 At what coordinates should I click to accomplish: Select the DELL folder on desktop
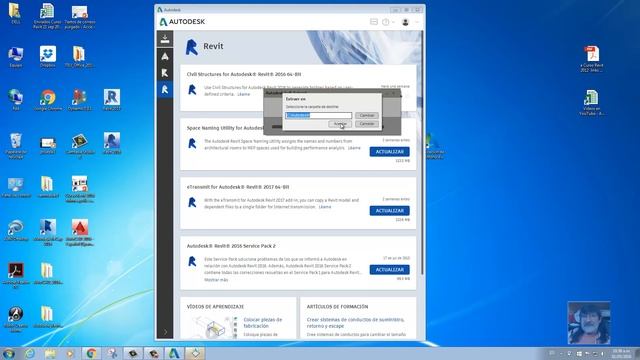(x=16, y=14)
